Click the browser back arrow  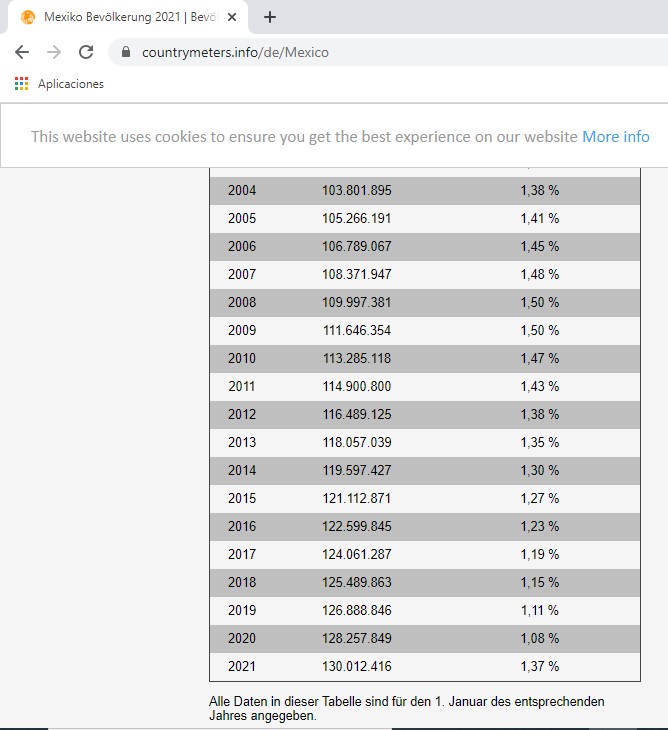click(x=22, y=52)
